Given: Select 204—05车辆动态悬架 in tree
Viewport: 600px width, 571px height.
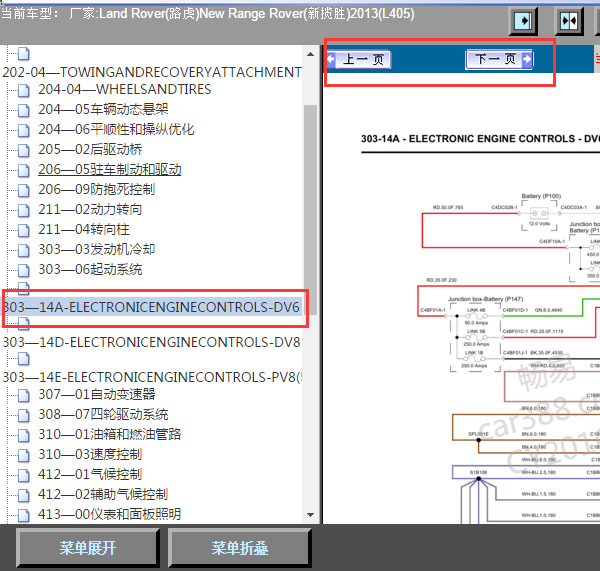Looking at the screenshot, I should coord(103,109).
